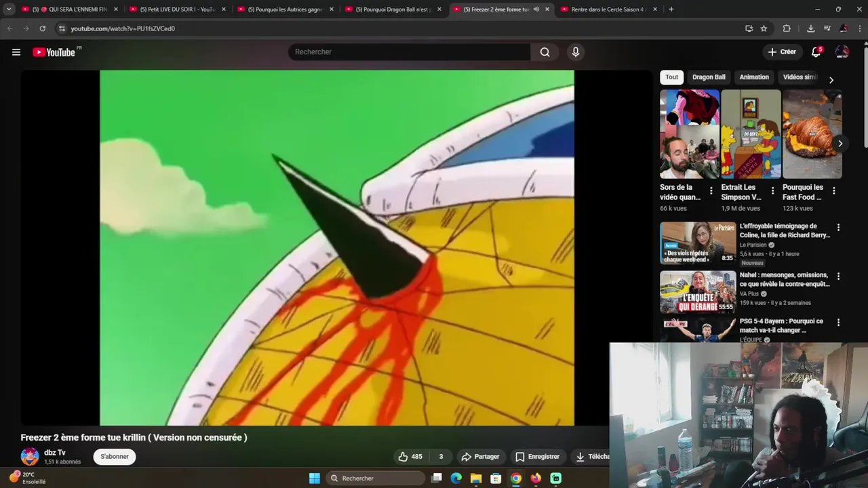Viewport: 868px width, 488px height.
Task: Click the Le Parisien channel name
Action: click(x=753, y=245)
